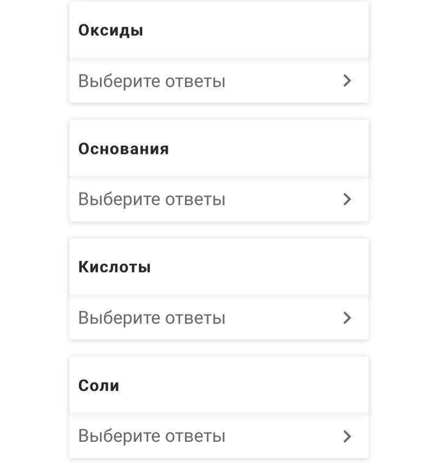The height and width of the screenshot is (476, 448).
Task: Click 'Выберите ответы' text below Оксиды
Action: [x=151, y=81]
